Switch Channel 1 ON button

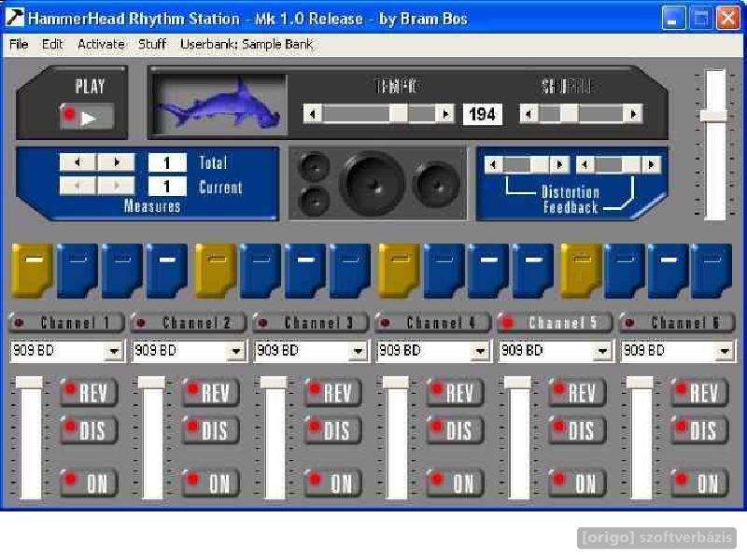click(x=89, y=483)
